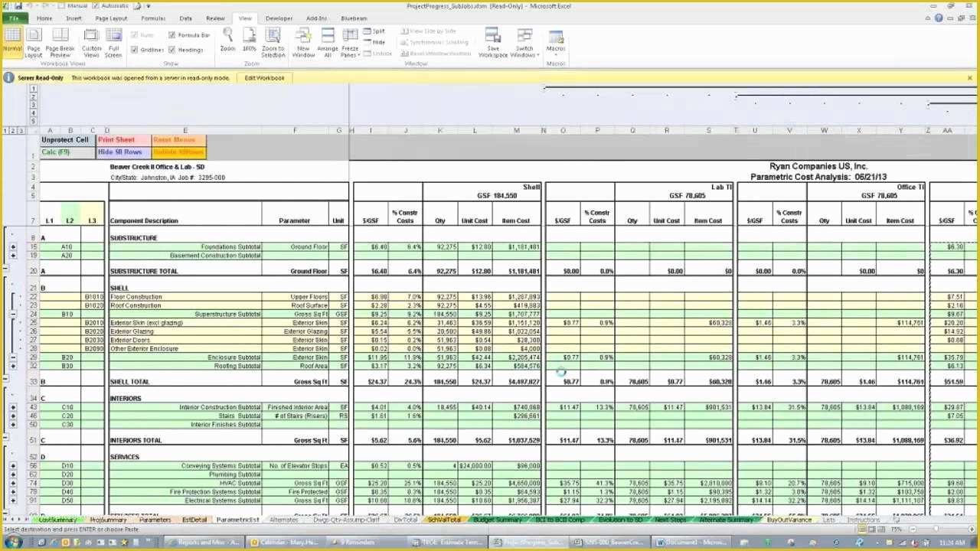This screenshot has height=551, width=980.
Task: Open the Bluebeam ribbon tab
Action: tap(354, 18)
